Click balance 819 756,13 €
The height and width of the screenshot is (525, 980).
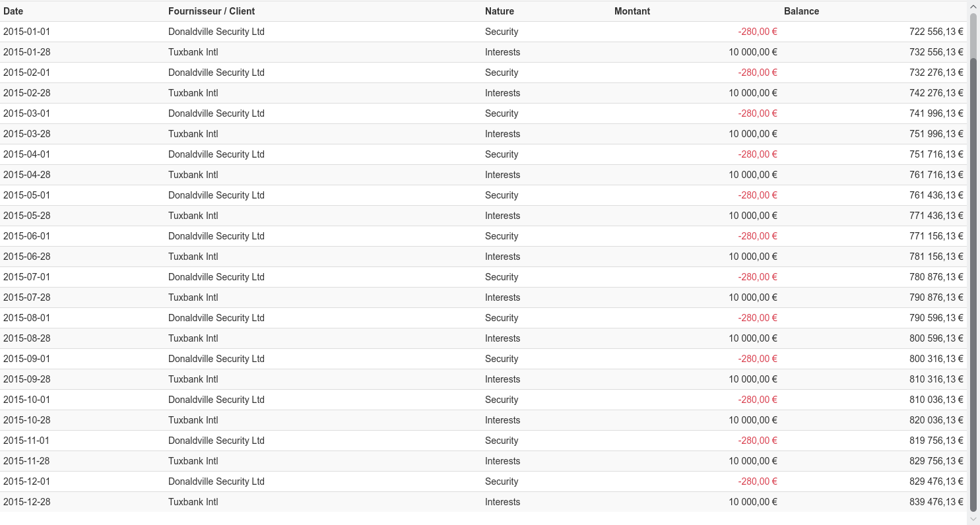(x=936, y=441)
